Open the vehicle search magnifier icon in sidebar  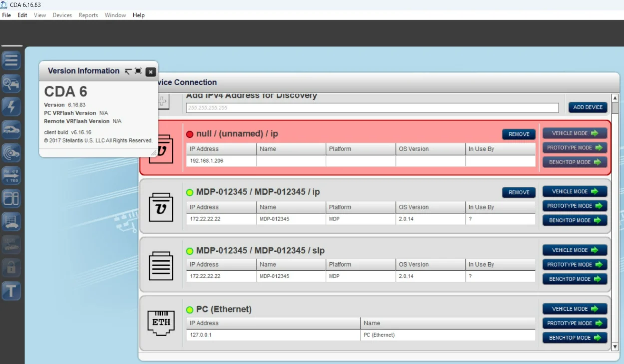[x=11, y=83]
